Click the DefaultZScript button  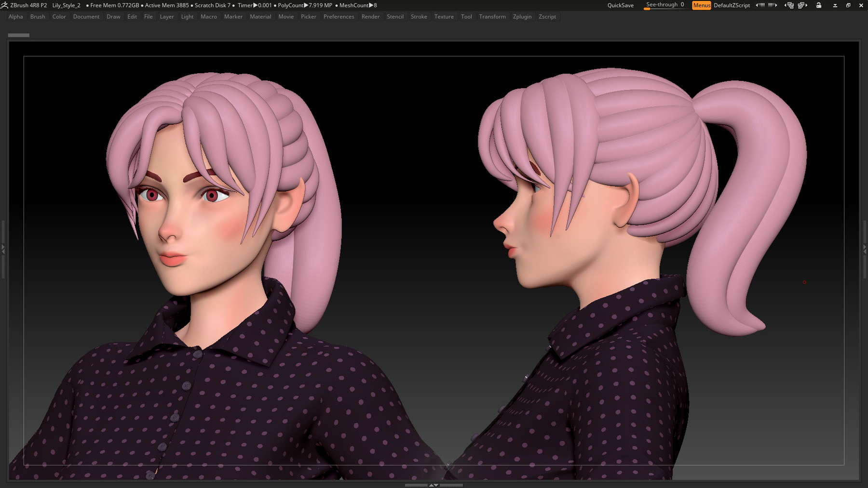point(732,5)
